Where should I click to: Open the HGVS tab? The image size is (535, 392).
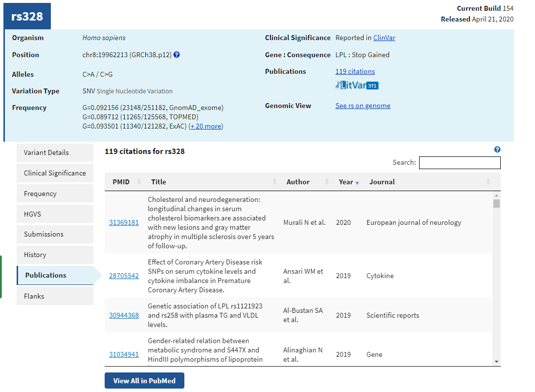[x=55, y=214]
